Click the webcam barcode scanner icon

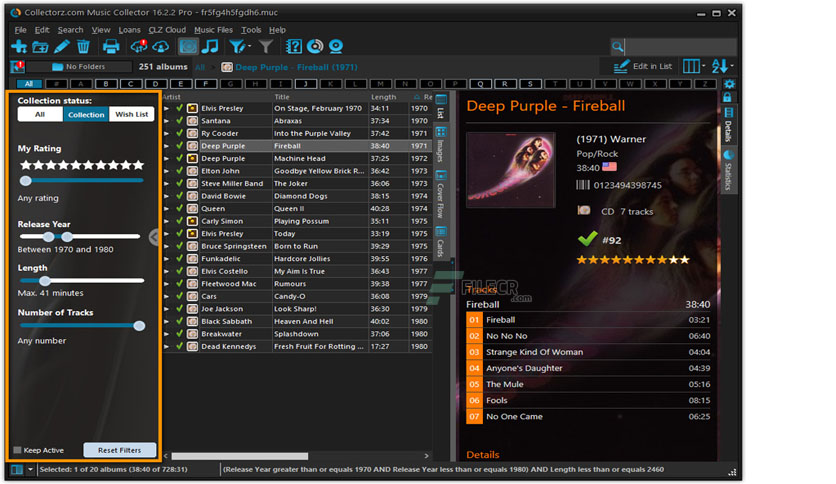pos(336,46)
